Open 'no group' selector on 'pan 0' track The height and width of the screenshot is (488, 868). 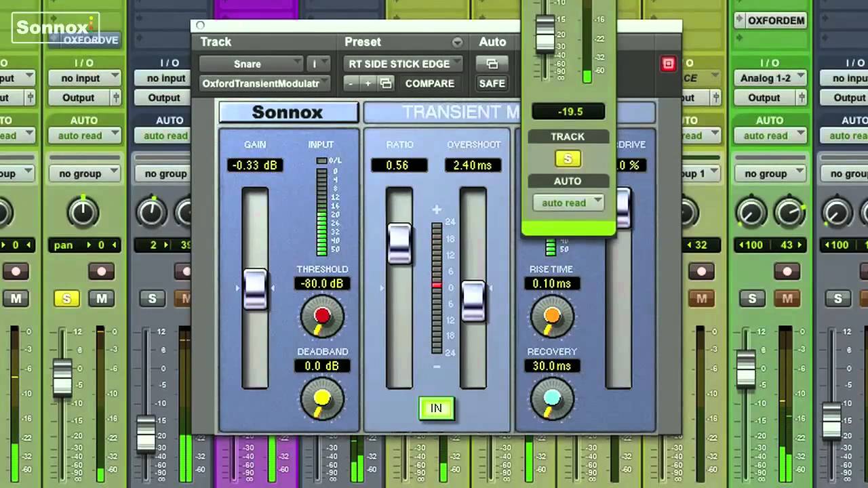click(84, 174)
